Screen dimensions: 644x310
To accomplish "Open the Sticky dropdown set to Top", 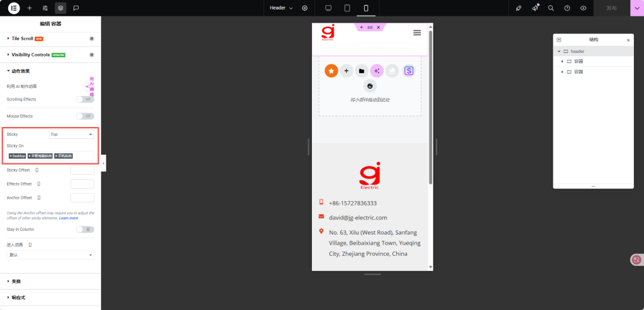I will click(71, 135).
